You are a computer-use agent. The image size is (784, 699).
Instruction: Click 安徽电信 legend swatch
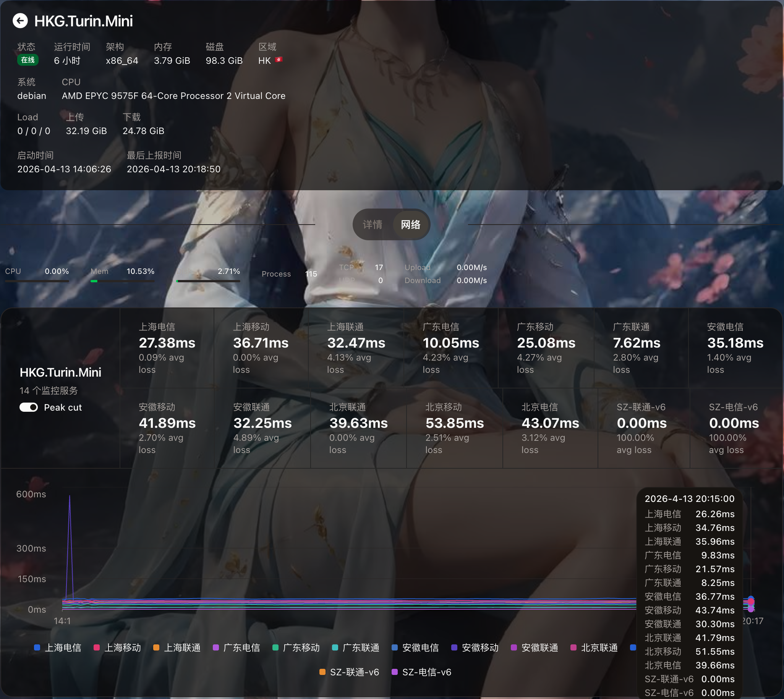coord(395,648)
